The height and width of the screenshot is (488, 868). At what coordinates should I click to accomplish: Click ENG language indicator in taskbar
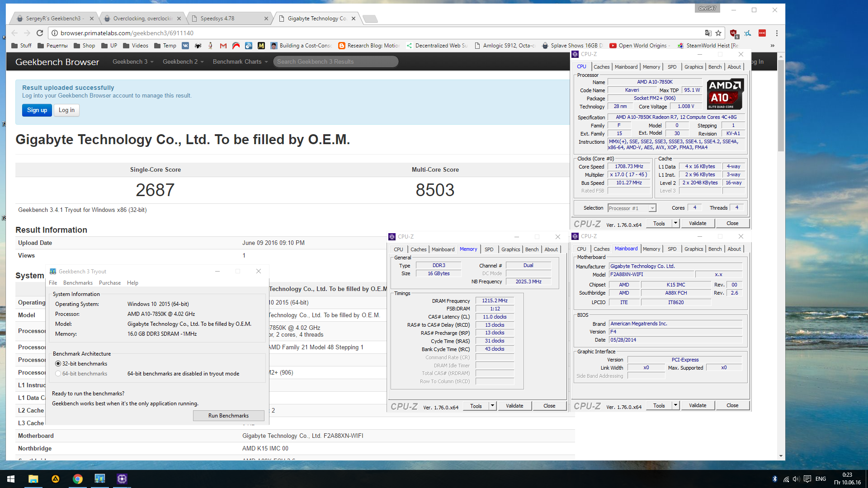pos(821,479)
